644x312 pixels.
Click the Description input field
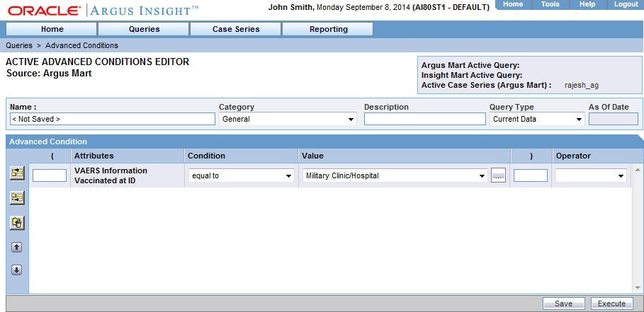coord(424,120)
